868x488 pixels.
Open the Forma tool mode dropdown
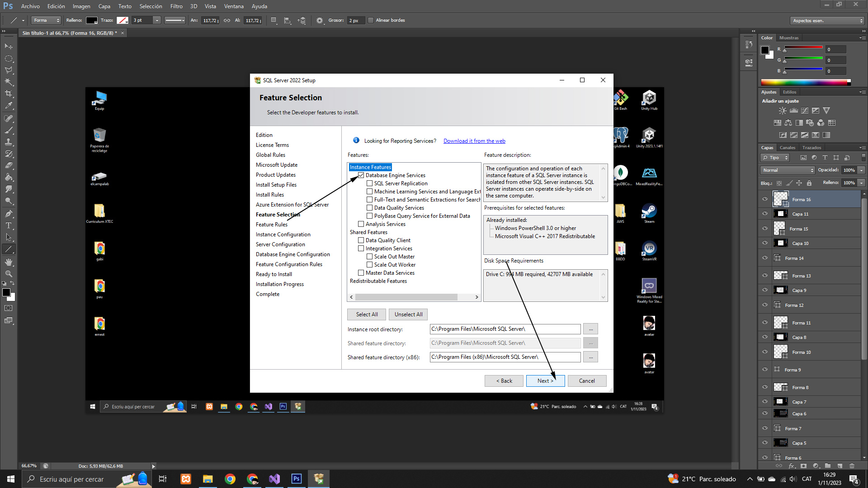coord(46,20)
